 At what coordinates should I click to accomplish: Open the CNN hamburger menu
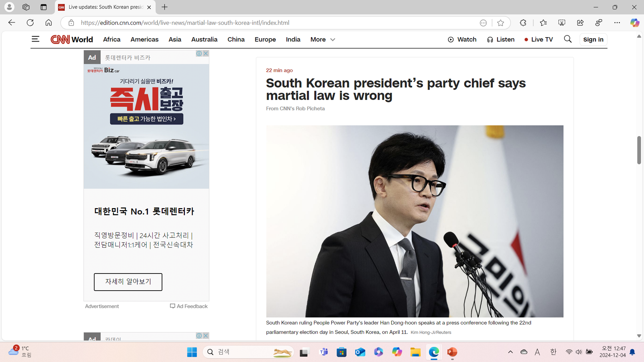(35, 39)
